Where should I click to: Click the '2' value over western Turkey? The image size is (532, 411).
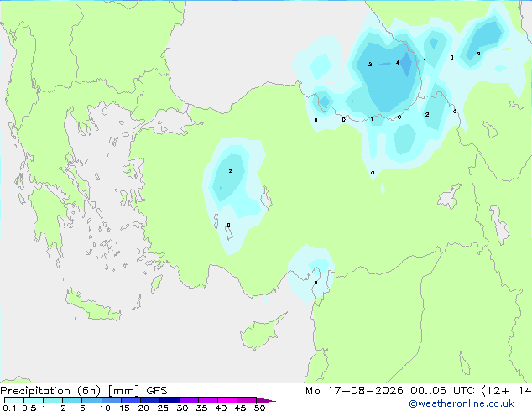[x=231, y=170]
